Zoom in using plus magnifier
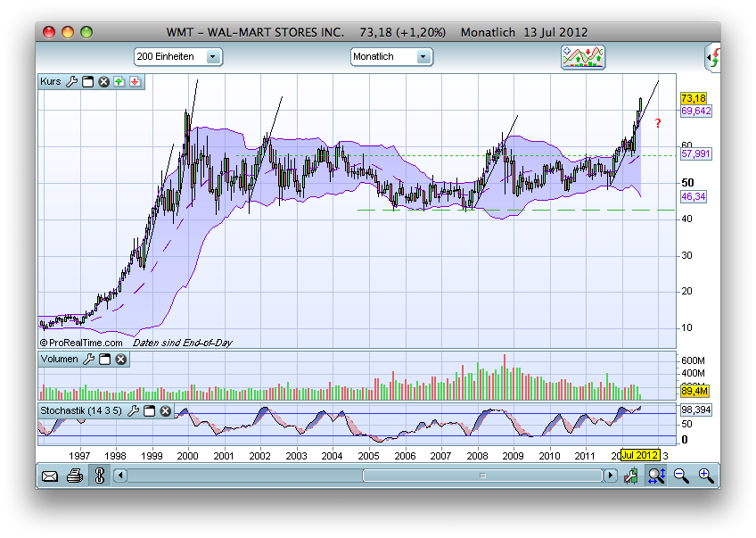 (706, 476)
